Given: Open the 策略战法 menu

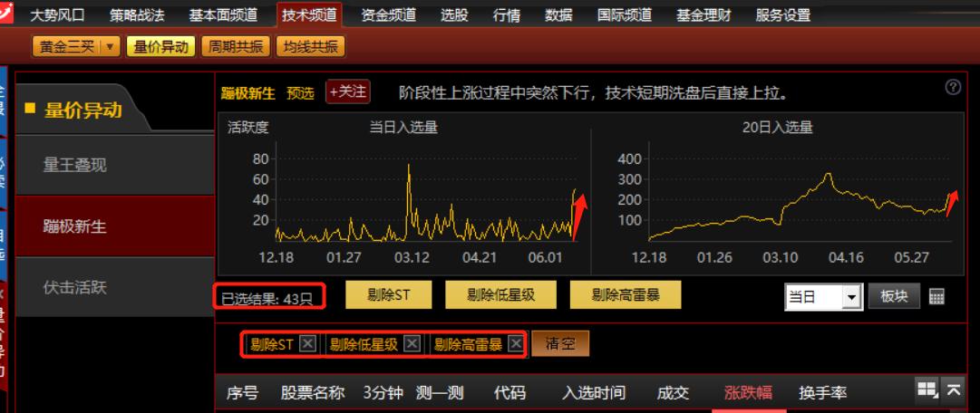Looking at the screenshot, I should click(137, 15).
